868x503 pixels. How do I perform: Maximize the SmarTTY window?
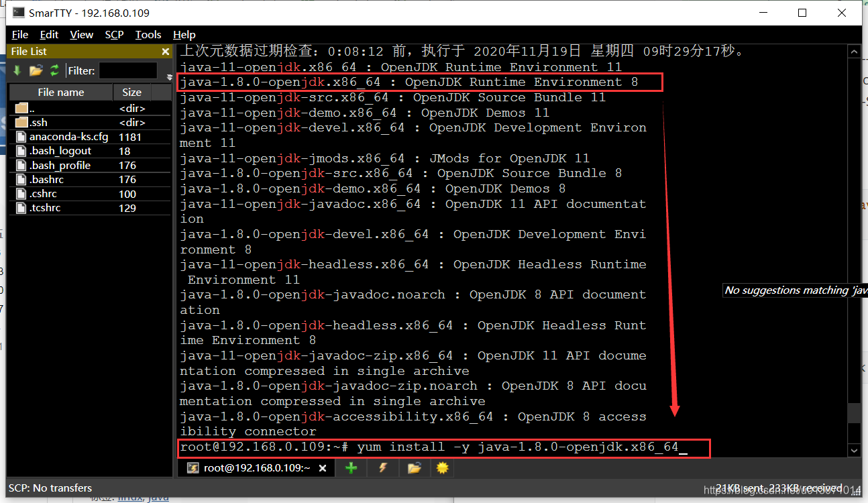(x=802, y=13)
